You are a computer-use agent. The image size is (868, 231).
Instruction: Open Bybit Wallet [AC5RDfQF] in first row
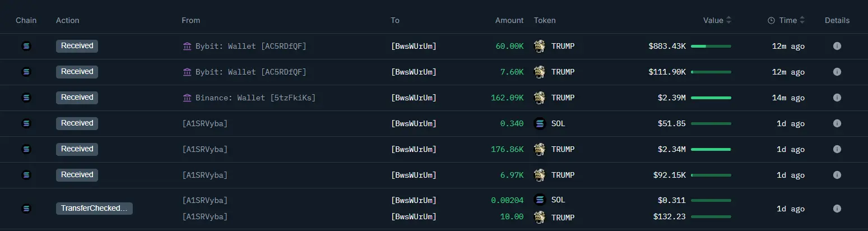click(x=250, y=46)
